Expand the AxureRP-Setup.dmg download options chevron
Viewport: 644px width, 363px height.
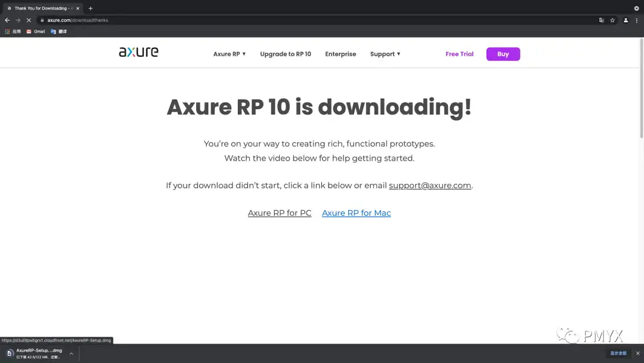[x=71, y=353]
